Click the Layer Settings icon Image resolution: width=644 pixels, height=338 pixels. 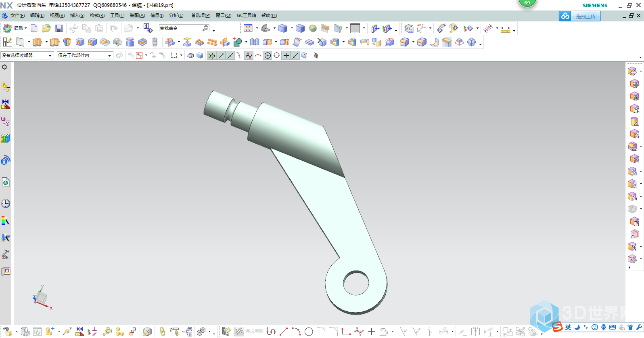(409, 28)
